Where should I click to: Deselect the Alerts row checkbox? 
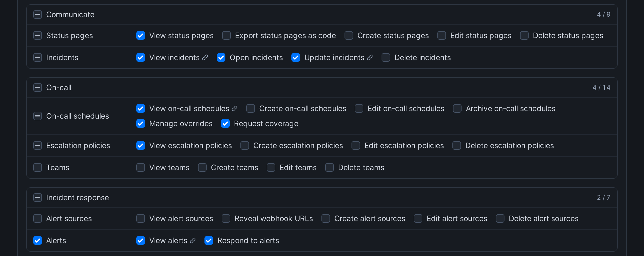[38, 240]
